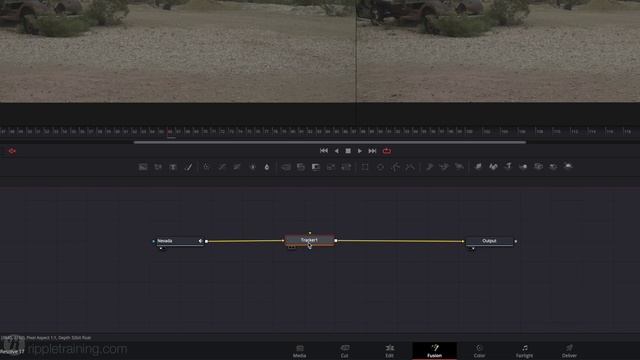Click the Nevada node's output square
Screen dimensions: 640x360
coord(207,241)
